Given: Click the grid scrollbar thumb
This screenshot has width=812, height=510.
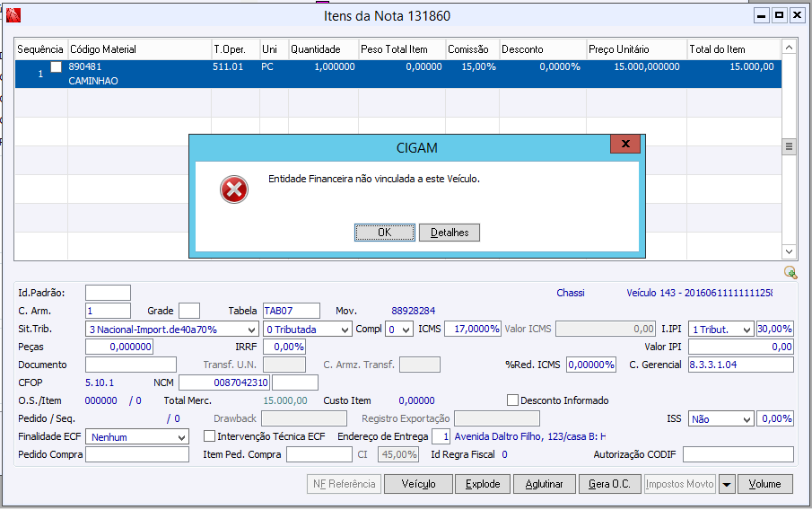Looking at the screenshot, I should 789,146.
